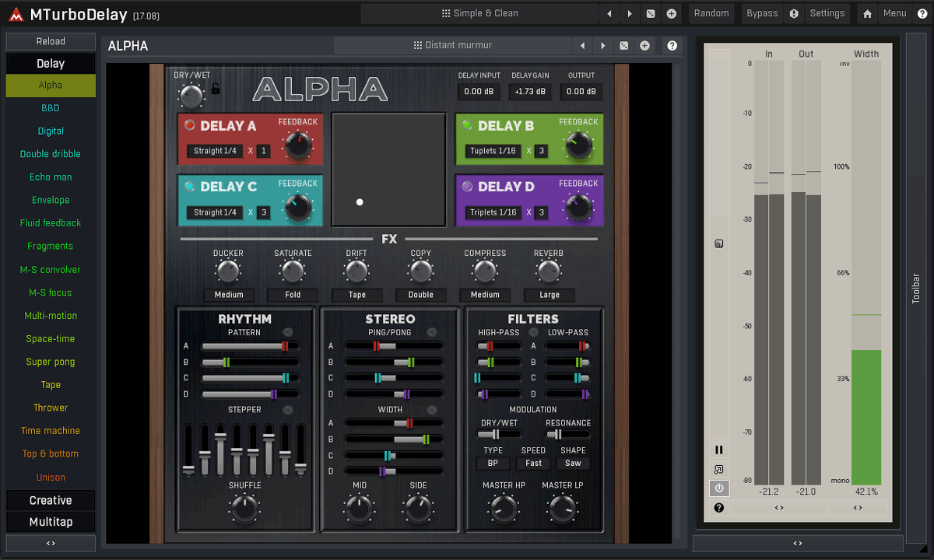Screen dimensions: 934x560
Task: Toggle stereo Width enable LED
Action: pos(431,409)
